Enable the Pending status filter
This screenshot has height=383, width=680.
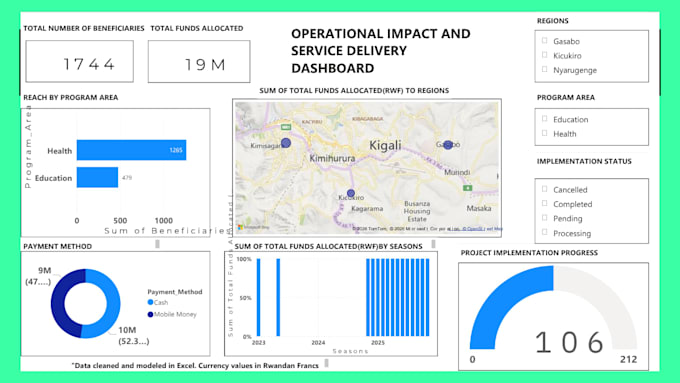click(545, 218)
